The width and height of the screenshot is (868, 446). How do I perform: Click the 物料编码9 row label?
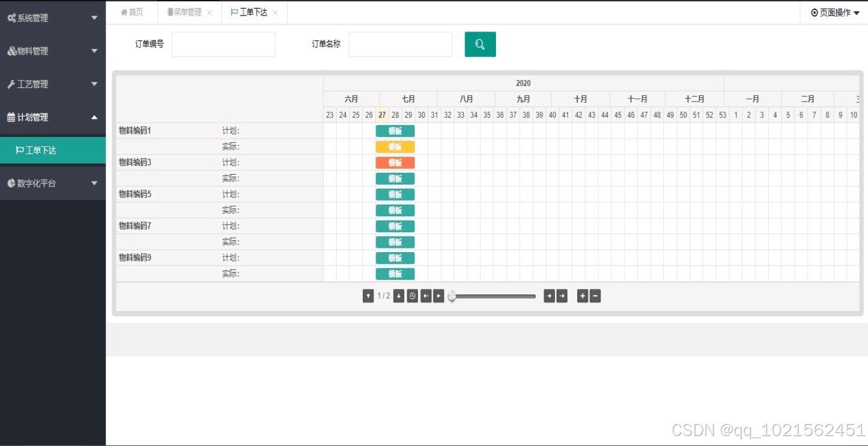pyautogui.click(x=135, y=258)
